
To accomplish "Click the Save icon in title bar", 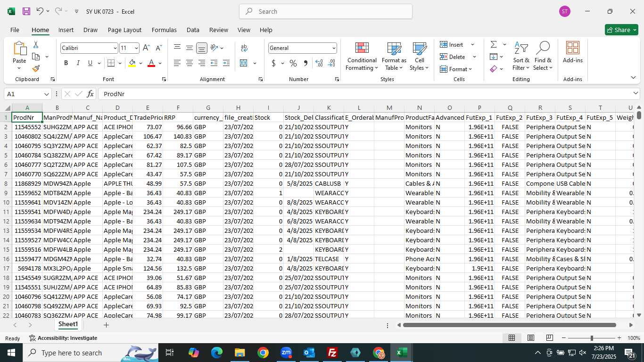I will 26,11.
